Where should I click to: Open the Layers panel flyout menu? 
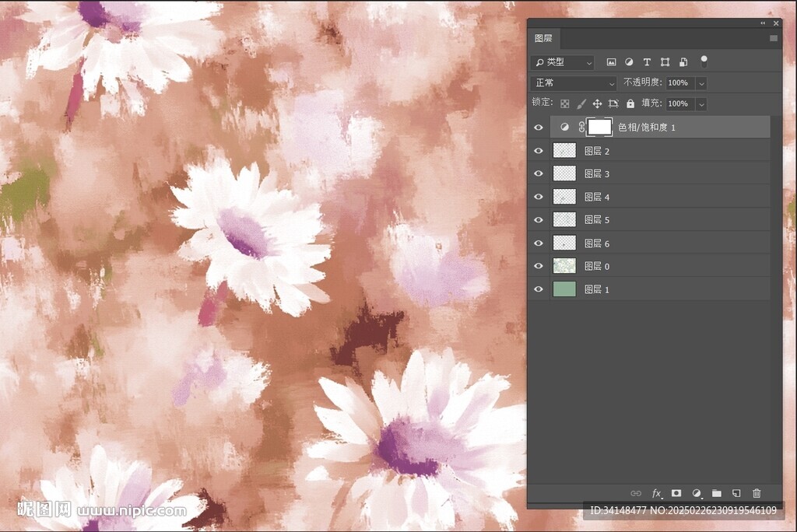773,38
